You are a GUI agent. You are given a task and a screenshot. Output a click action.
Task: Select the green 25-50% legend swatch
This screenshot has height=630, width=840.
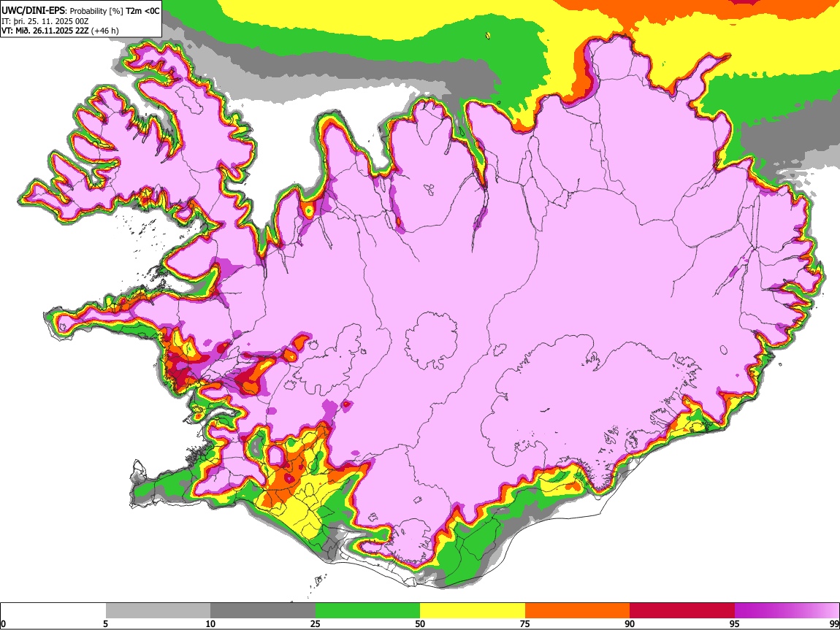pos(367,611)
